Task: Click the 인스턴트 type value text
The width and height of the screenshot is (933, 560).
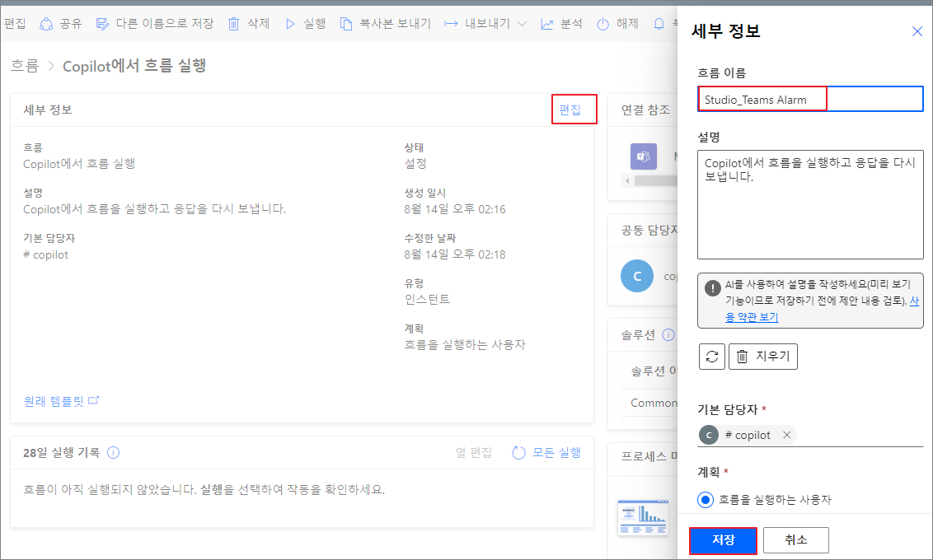Action: 427,299
